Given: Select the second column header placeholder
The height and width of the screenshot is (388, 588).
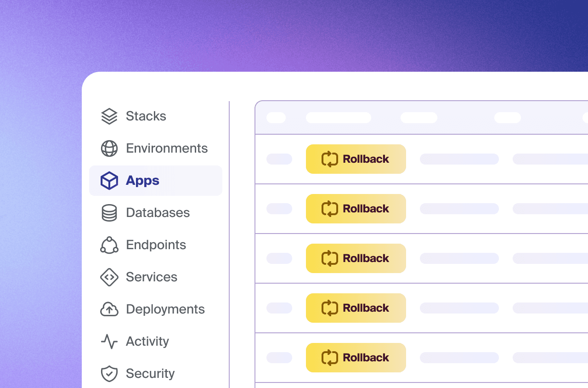Looking at the screenshot, I should [x=339, y=118].
